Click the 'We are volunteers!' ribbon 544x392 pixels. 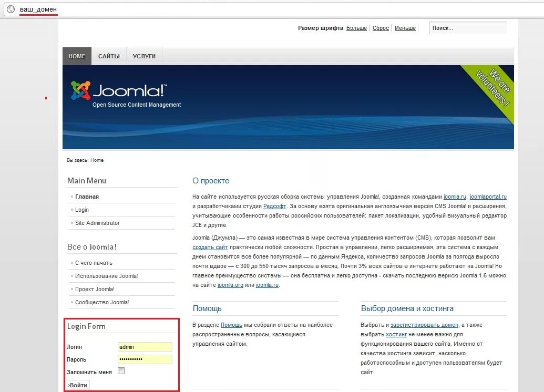pos(492,87)
